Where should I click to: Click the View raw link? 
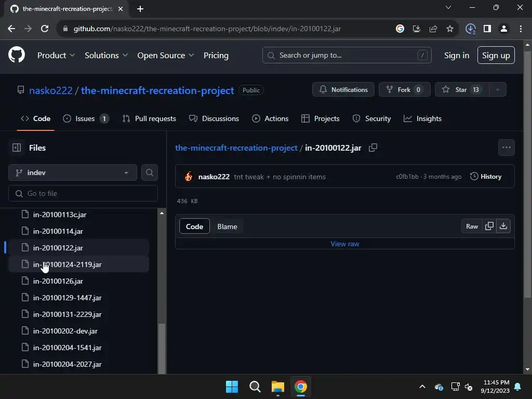[x=345, y=244]
